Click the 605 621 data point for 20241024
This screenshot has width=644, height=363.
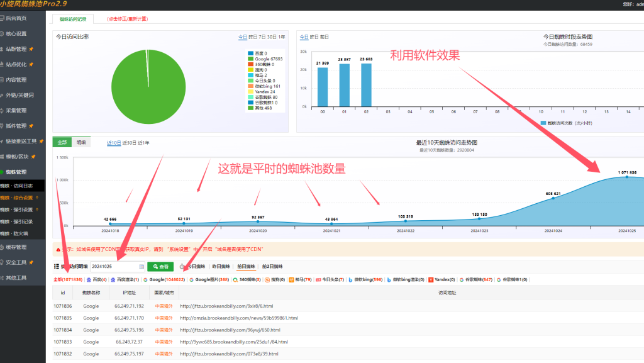pyautogui.click(x=553, y=198)
